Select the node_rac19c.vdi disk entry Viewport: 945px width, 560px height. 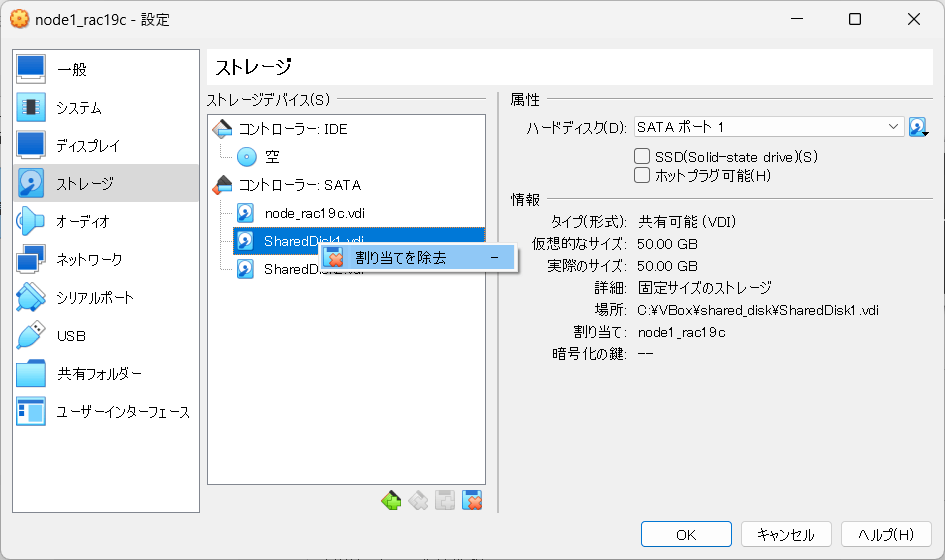[315, 213]
